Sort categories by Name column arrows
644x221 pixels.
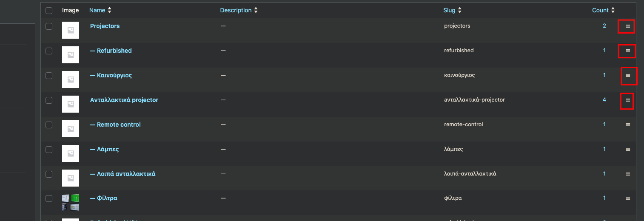[x=110, y=10]
